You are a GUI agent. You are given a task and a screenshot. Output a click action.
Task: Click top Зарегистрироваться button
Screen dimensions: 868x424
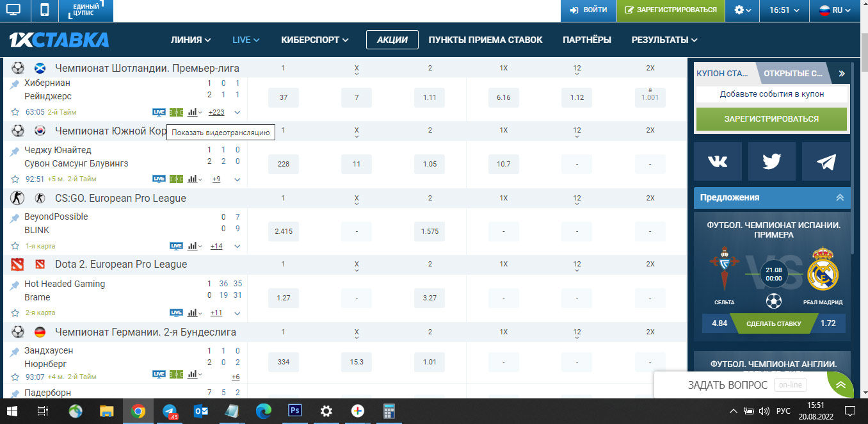pyautogui.click(x=671, y=10)
